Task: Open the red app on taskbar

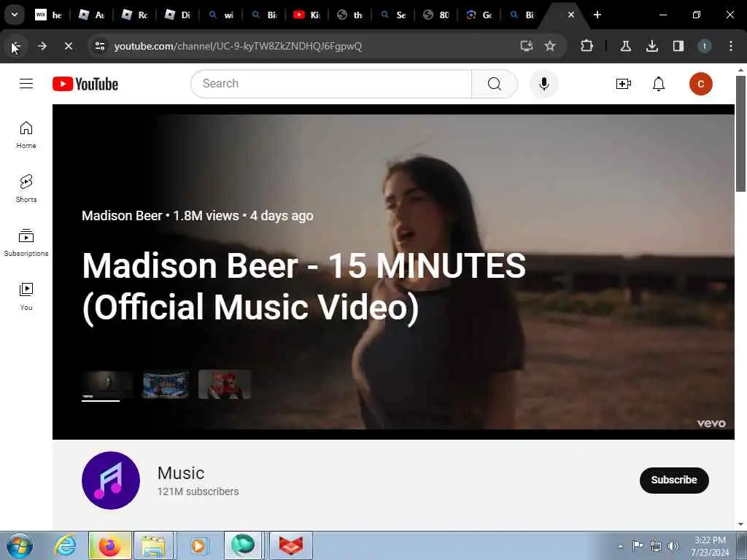Action: click(290, 545)
